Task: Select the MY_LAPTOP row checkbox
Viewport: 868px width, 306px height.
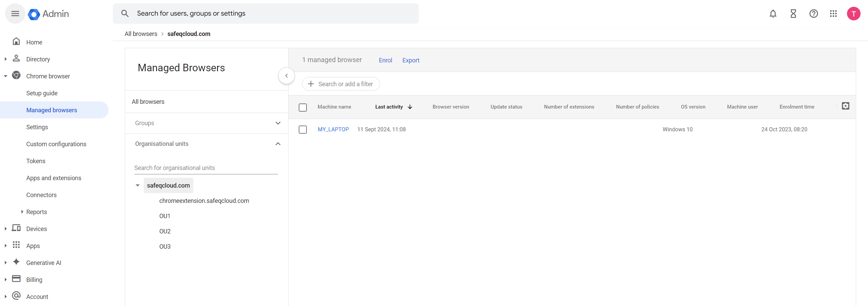Action: tap(302, 130)
